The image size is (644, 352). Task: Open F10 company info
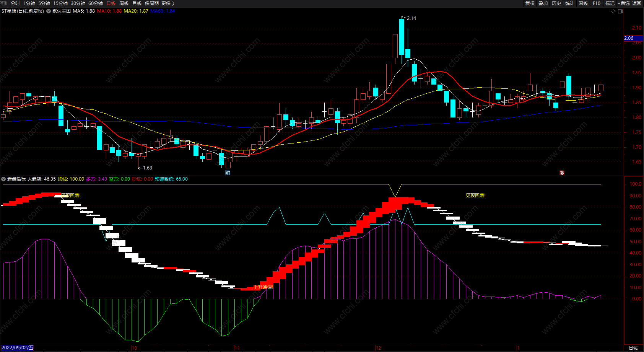click(597, 3)
